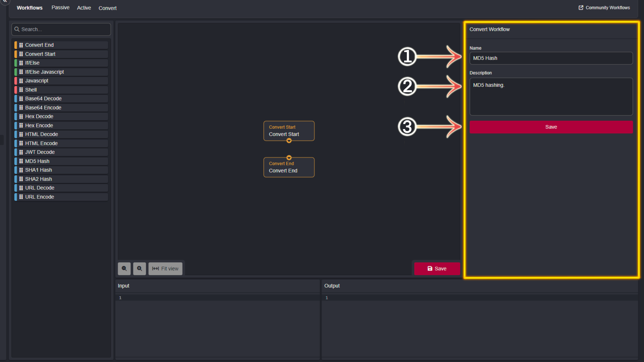The width and height of the screenshot is (644, 362).
Task: Grab the drag handle of SHA1 Hash
Action: 21,170
